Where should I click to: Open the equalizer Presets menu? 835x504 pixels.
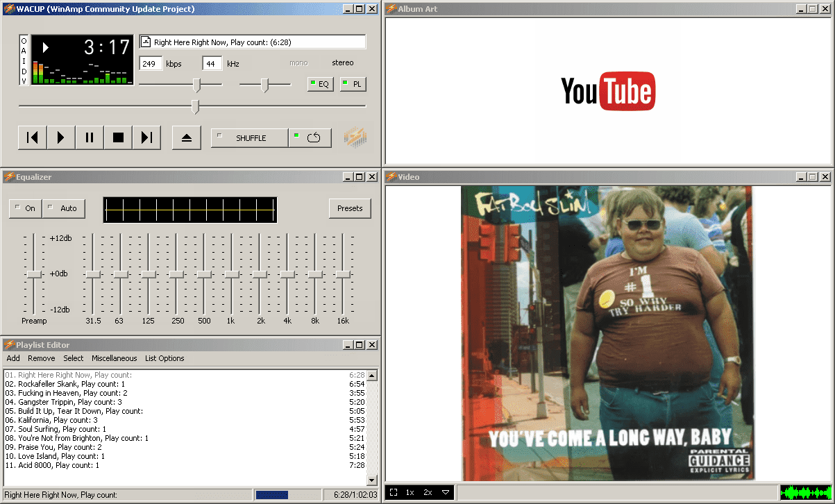point(350,208)
